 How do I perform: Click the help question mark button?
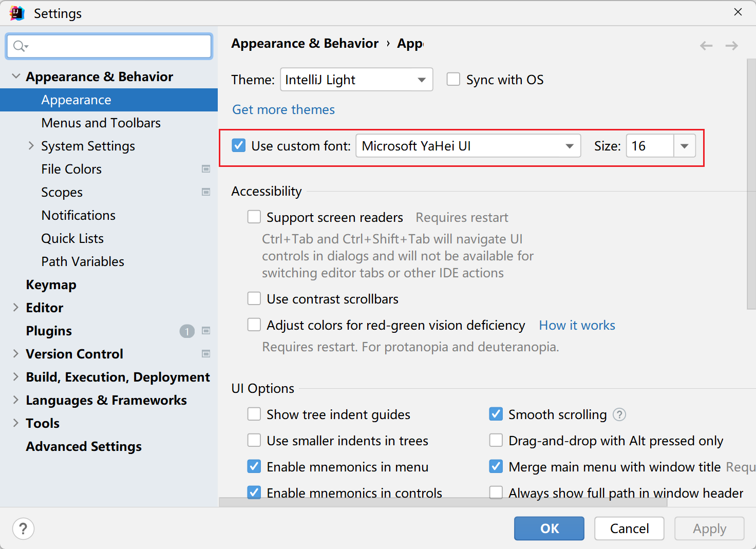tap(23, 528)
